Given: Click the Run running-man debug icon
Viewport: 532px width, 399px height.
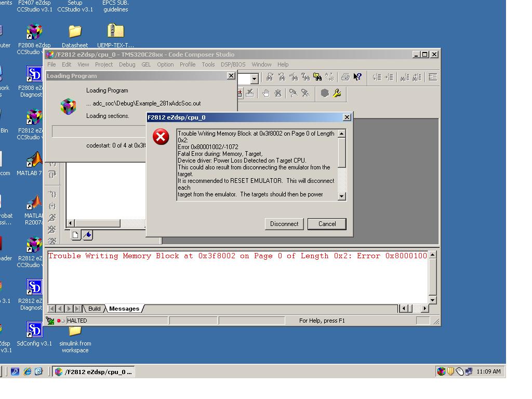Looking at the screenshot, I should [x=52, y=218].
